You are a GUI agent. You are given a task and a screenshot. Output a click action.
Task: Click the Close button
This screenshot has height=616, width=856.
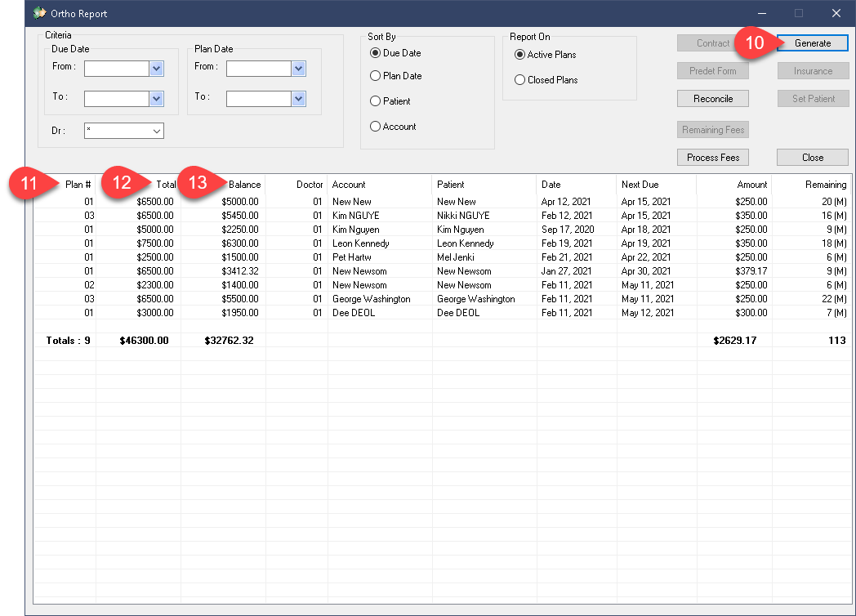click(x=813, y=158)
